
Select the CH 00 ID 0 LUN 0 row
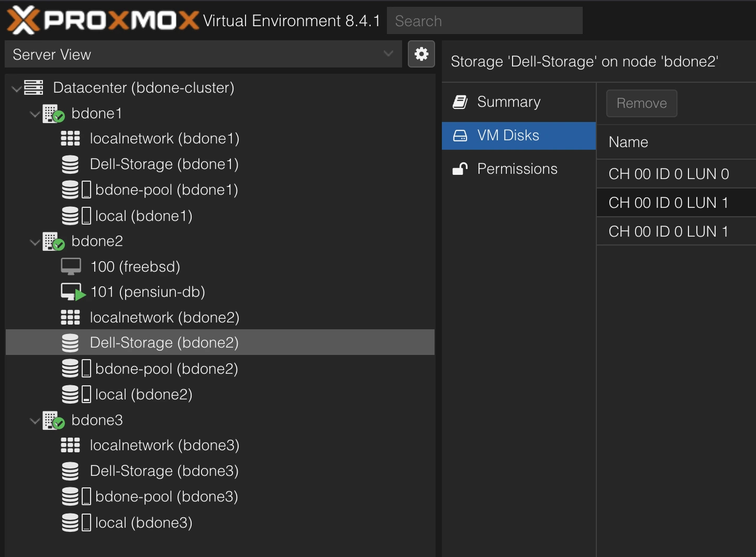pyautogui.click(x=669, y=174)
